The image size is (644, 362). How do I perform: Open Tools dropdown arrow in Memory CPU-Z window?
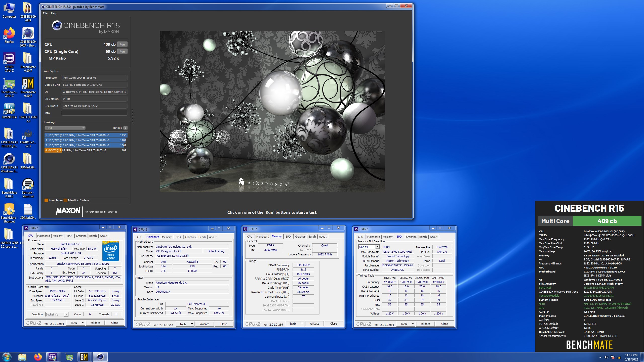[302, 324]
